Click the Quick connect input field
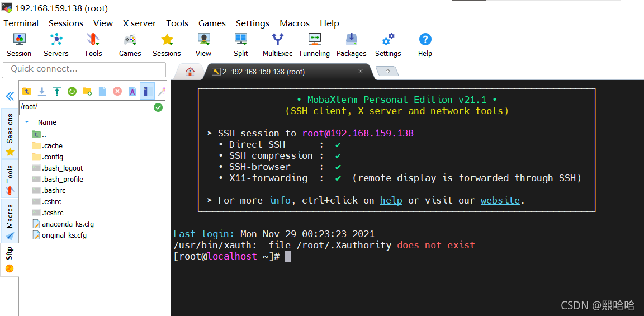644x316 pixels. pyautogui.click(x=84, y=69)
